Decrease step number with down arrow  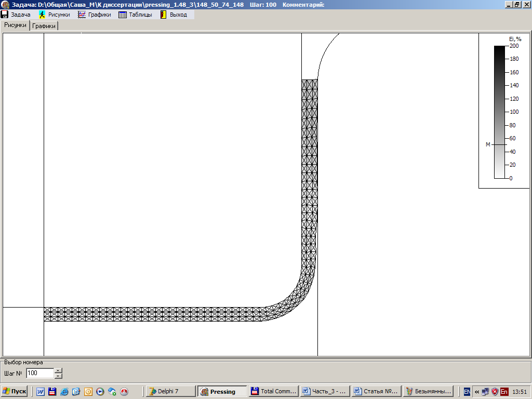[x=58, y=376]
